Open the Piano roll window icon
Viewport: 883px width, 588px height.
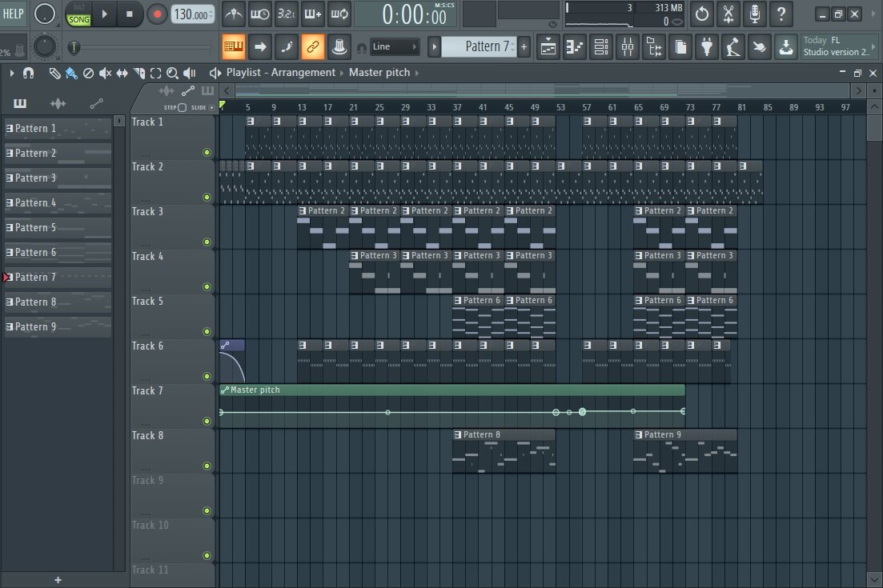(575, 47)
